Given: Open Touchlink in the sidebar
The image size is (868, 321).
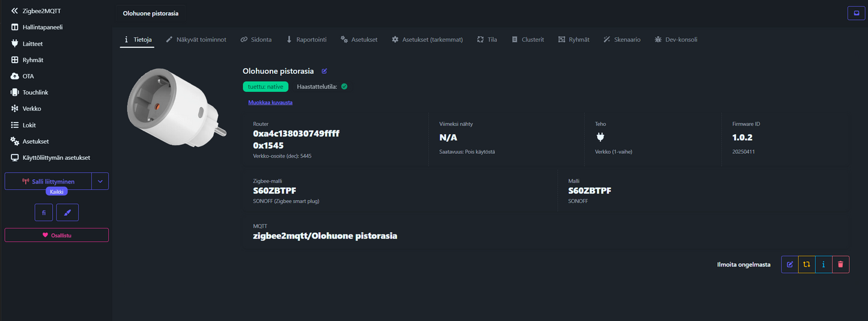Looking at the screenshot, I should point(35,93).
